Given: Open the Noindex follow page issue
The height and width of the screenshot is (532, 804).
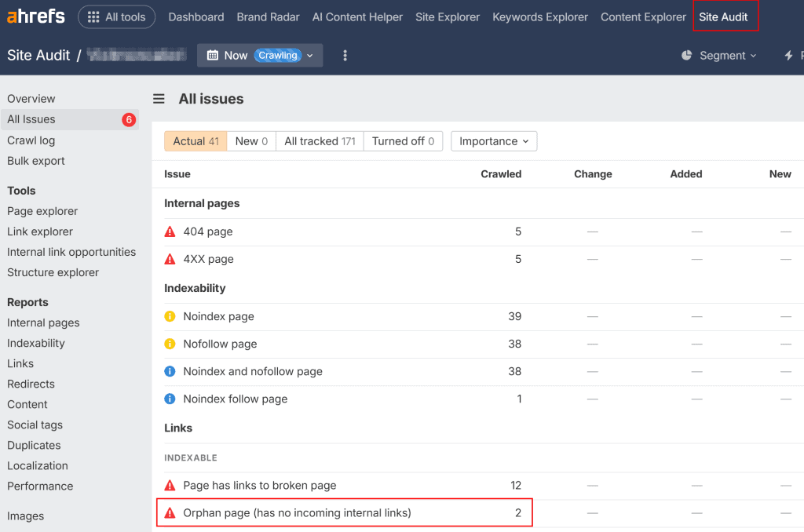Looking at the screenshot, I should 236,399.
